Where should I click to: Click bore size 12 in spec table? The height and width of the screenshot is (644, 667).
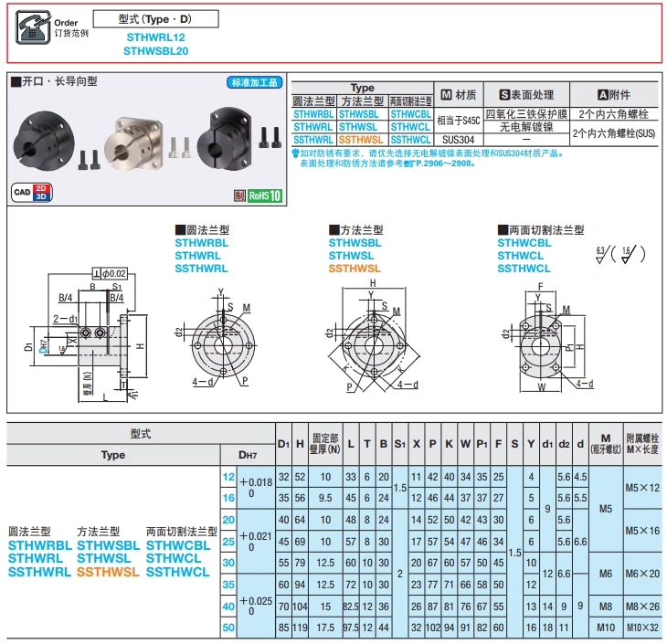tap(228, 477)
